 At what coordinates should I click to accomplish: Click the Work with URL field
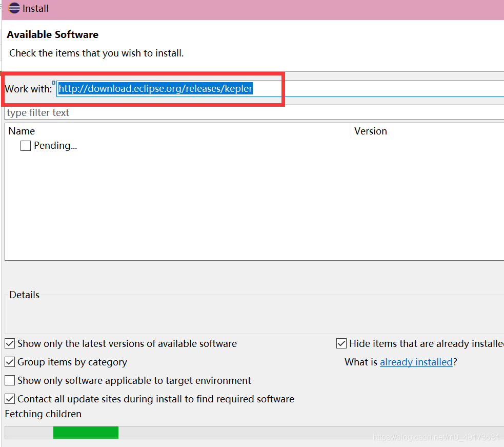point(280,88)
